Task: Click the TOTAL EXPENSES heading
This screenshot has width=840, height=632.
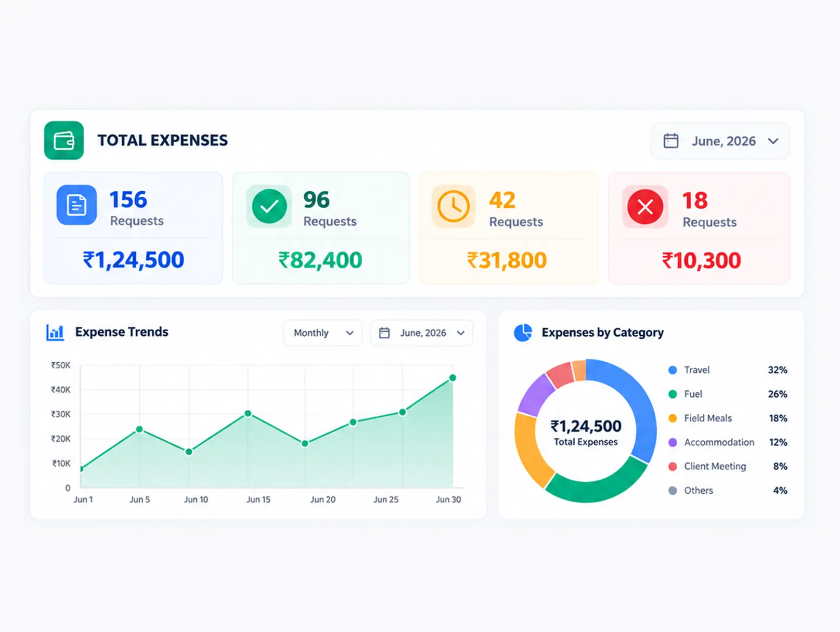Action: [x=163, y=140]
